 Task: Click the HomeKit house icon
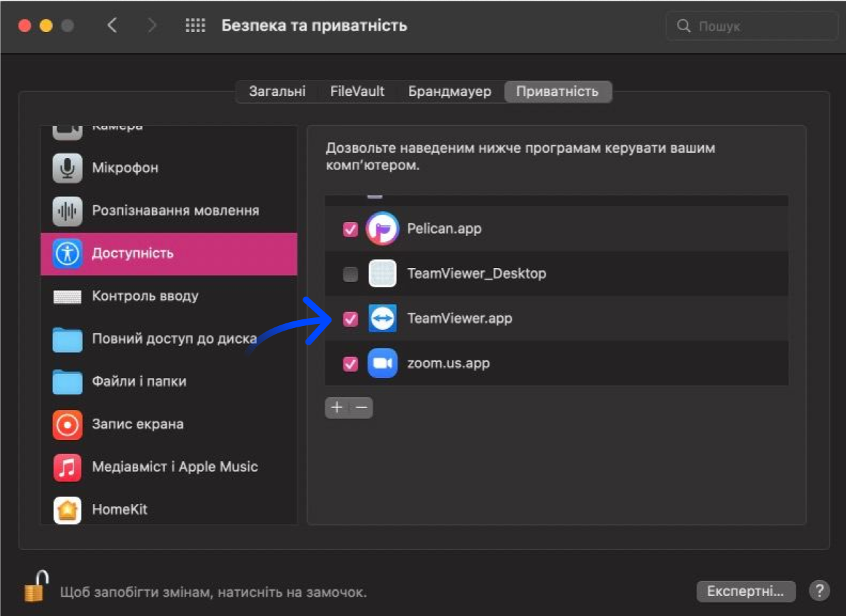point(67,509)
